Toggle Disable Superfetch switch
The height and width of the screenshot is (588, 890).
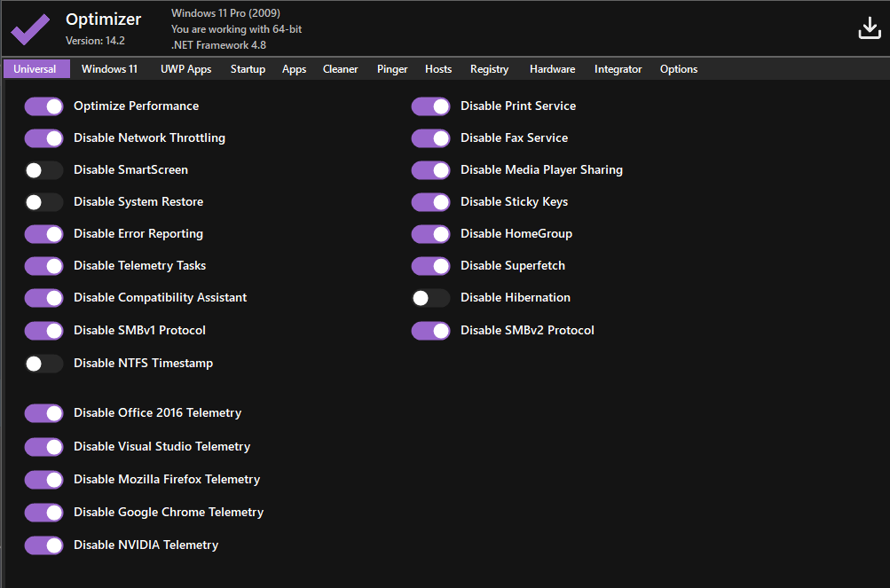tap(431, 266)
